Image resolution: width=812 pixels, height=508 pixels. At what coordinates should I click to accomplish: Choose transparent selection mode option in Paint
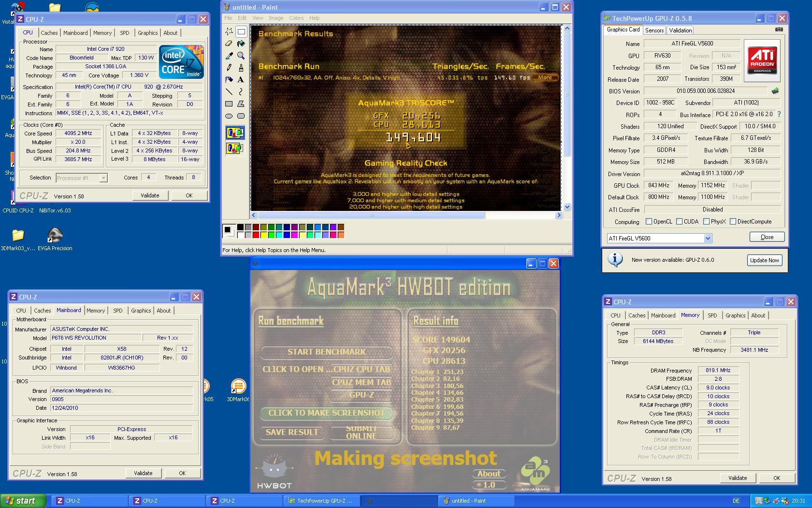coord(235,148)
